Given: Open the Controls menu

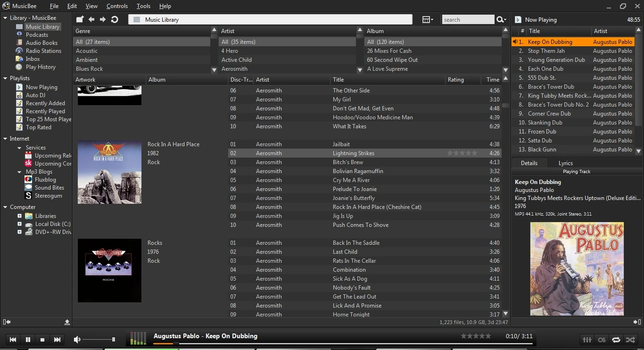Looking at the screenshot, I should (x=117, y=6).
